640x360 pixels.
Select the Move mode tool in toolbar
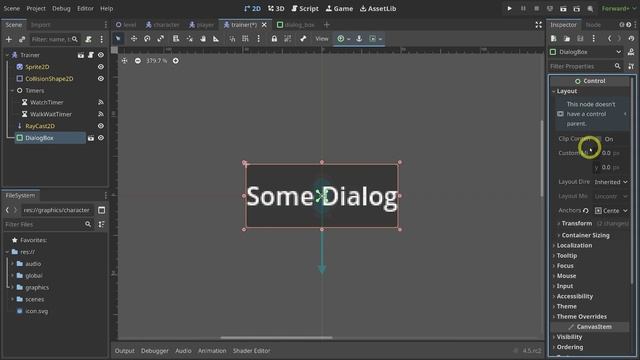(x=133, y=39)
